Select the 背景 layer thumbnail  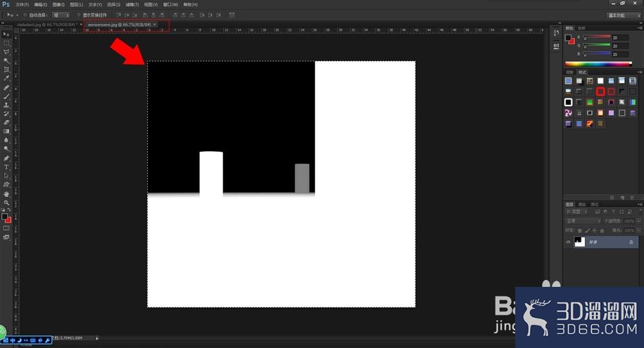coord(580,242)
